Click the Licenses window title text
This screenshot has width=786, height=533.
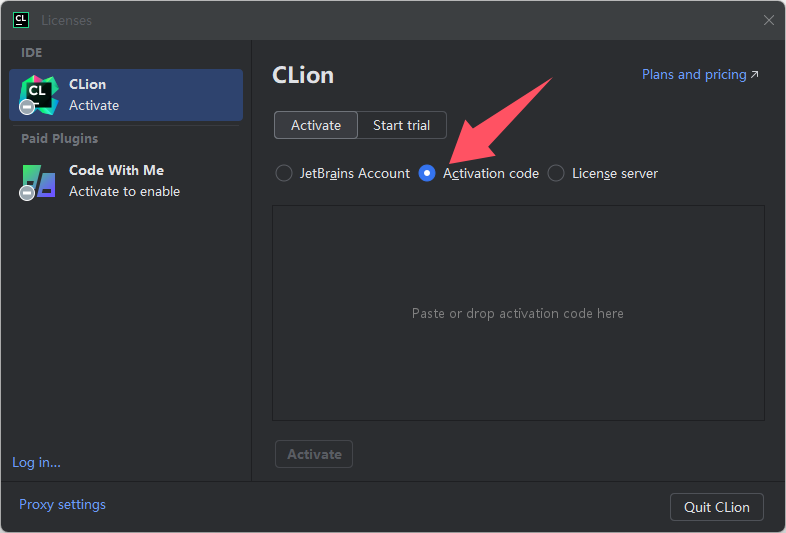coord(67,21)
